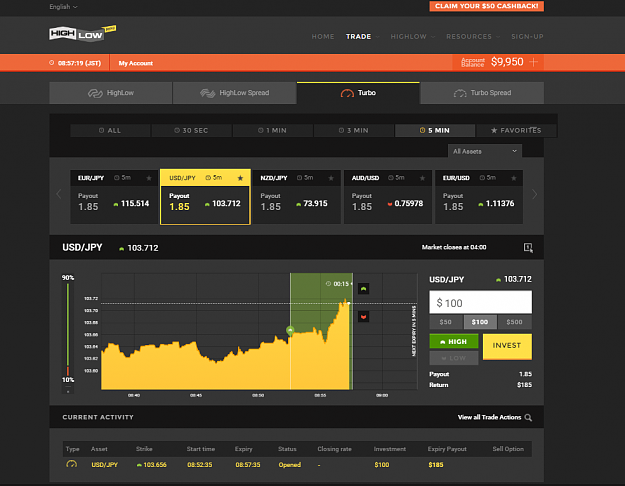Click the account balance $9,950
The height and width of the screenshot is (486, 625).
[x=507, y=62]
